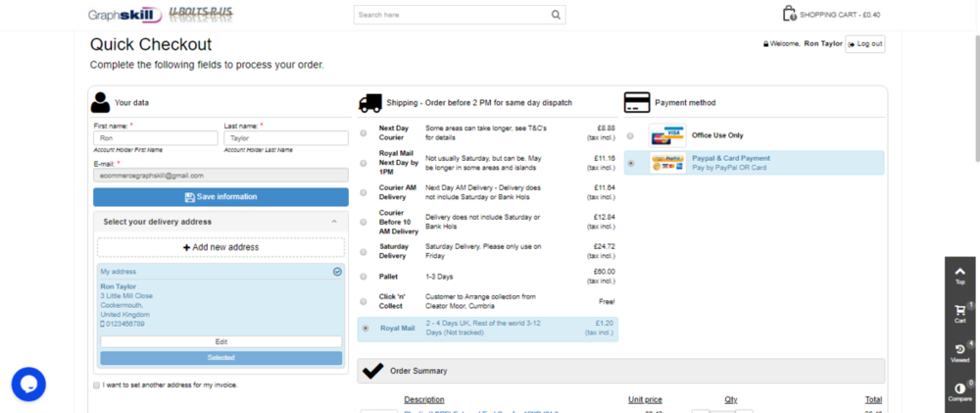The height and width of the screenshot is (413, 980).
Task: Open the shopping cart icon in header
Action: pyautogui.click(x=789, y=14)
